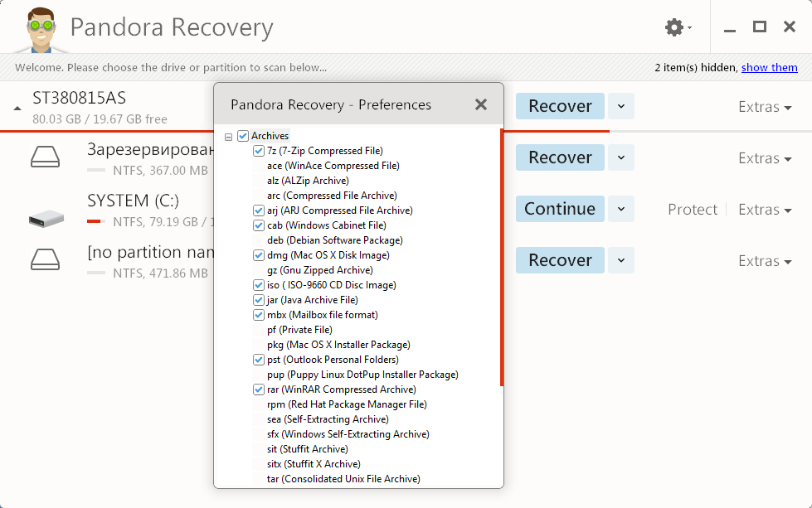The height and width of the screenshot is (508, 812).
Task: Maximize the Pandora Recovery window
Action: [x=759, y=27]
